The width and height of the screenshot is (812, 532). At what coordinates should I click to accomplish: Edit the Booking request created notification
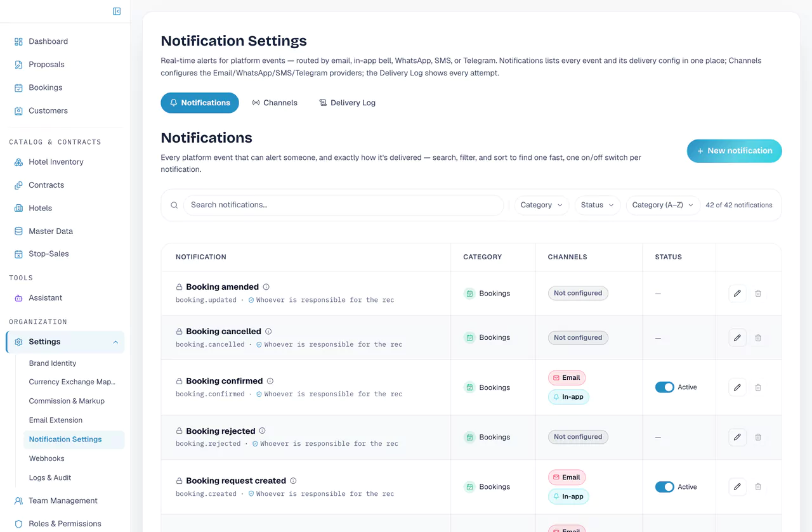pyautogui.click(x=737, y=487)
